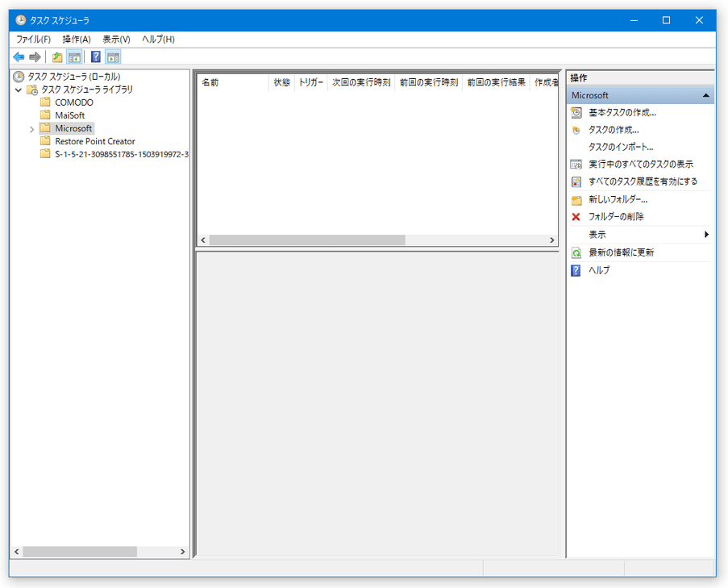Click the 新しいフォルダー icon

pyautogui.click(x=576, y=200)
